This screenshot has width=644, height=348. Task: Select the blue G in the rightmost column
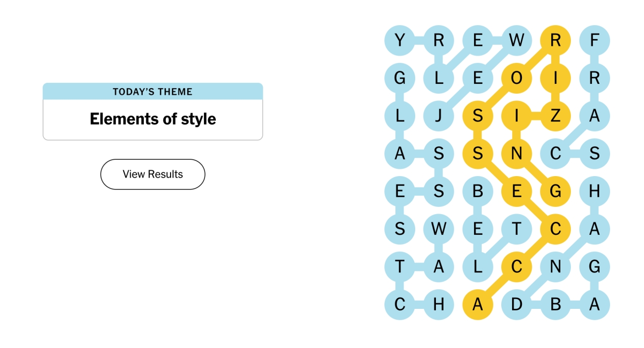594,267
